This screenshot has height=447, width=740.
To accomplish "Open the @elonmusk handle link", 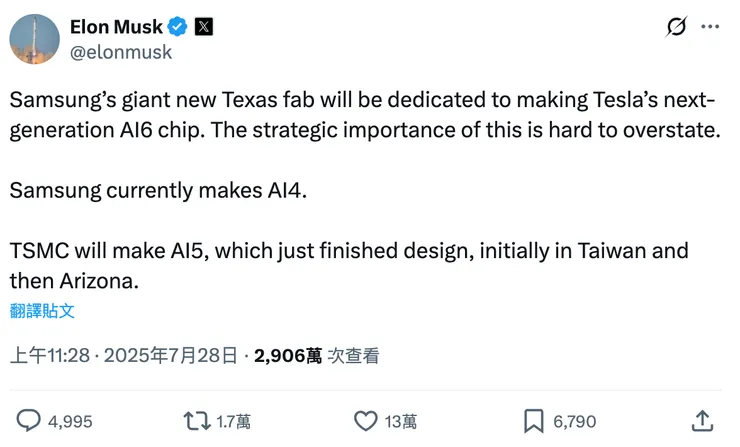I will 121,52.
